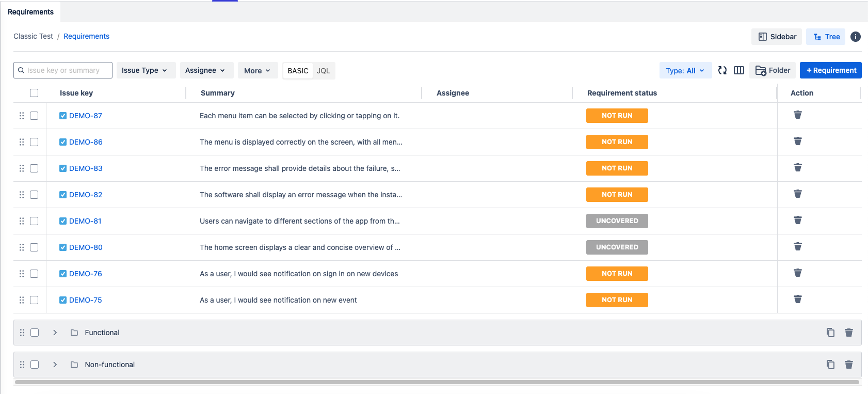Open the column settings icon
Screen dimensions: 868x394
point(739,70)
